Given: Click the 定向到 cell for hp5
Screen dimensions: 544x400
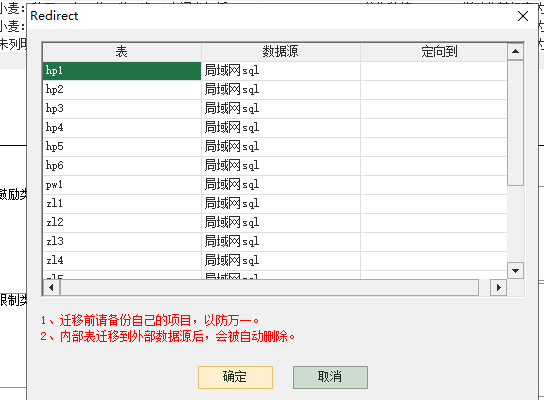Looking at the screenshot, I should pyautogui.click(x=434, y=147).
